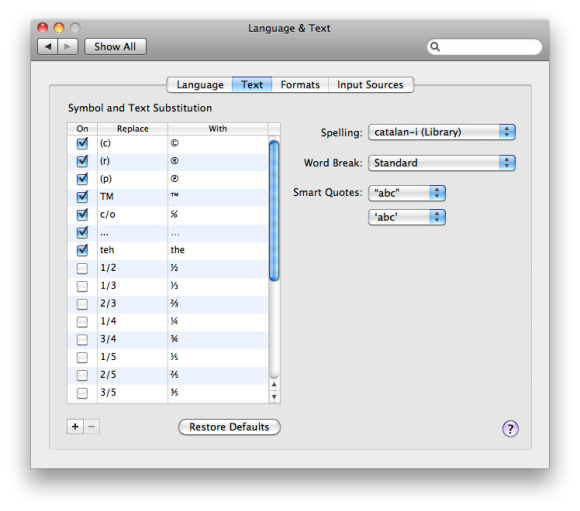The image size is (580, 511).
Task: Open the Spelling dropdown showing catalan-i
Action: tap(442, 132)
